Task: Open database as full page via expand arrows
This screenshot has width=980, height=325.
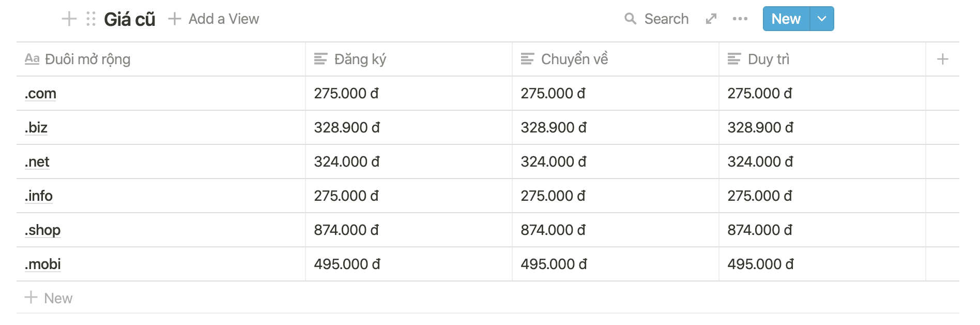Action: [711, 19]
